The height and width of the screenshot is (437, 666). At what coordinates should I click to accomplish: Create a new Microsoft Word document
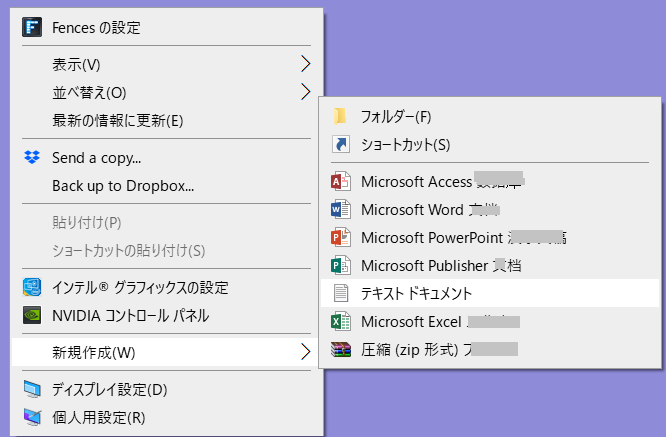point(490,209)
